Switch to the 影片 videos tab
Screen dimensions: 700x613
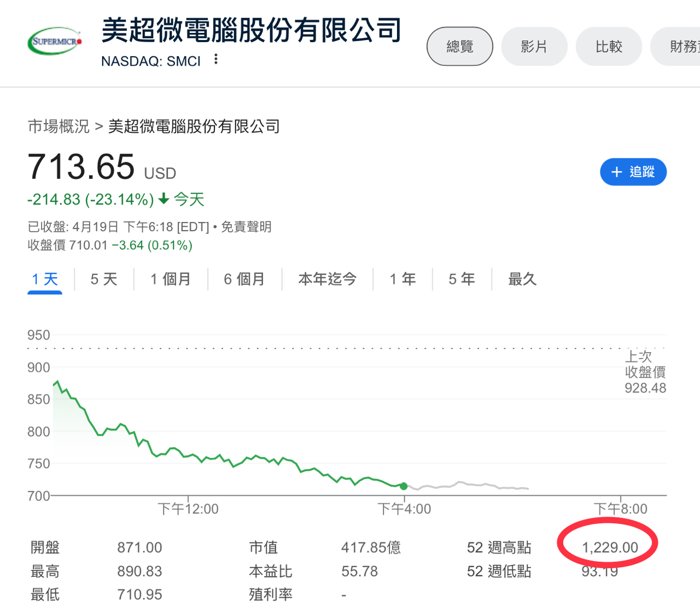click(534, 46)
